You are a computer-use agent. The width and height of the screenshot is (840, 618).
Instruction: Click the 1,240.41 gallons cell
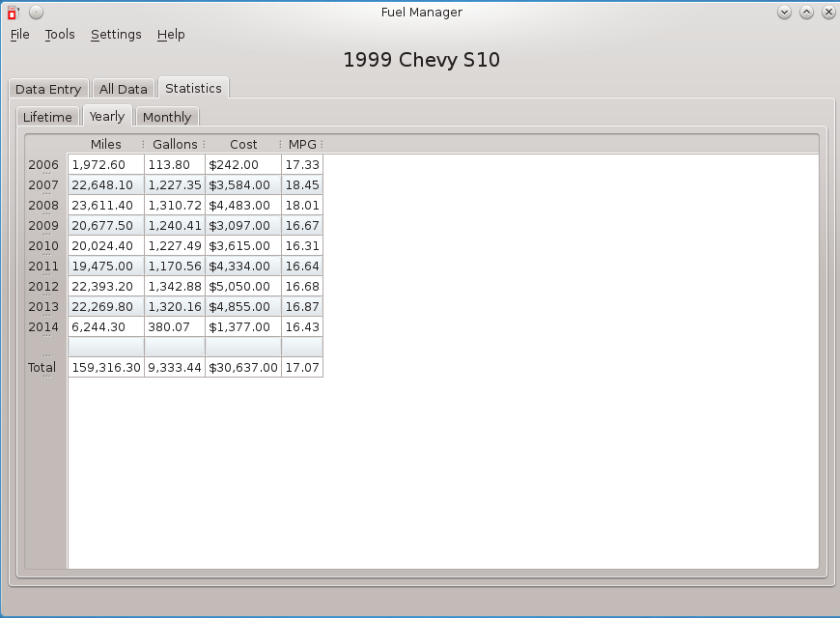175,226
